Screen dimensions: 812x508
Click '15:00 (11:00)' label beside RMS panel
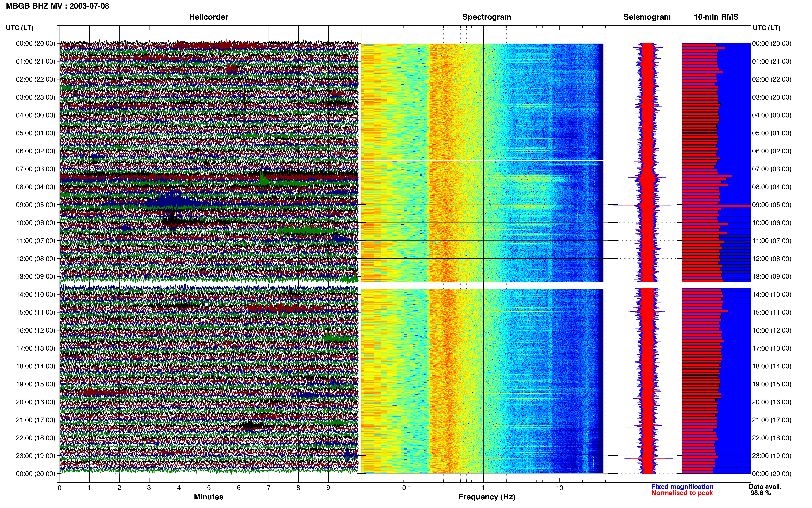pyautogui.click(x=772, y=313)
